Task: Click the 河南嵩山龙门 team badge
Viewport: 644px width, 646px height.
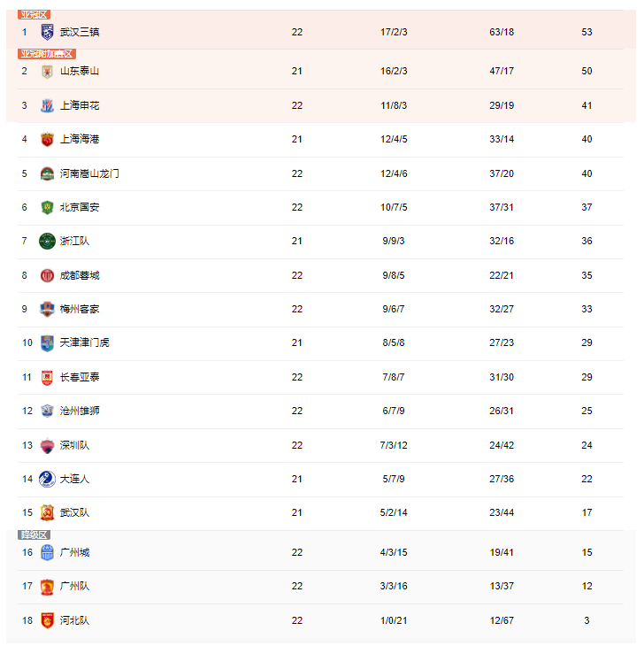Action: 48,173
